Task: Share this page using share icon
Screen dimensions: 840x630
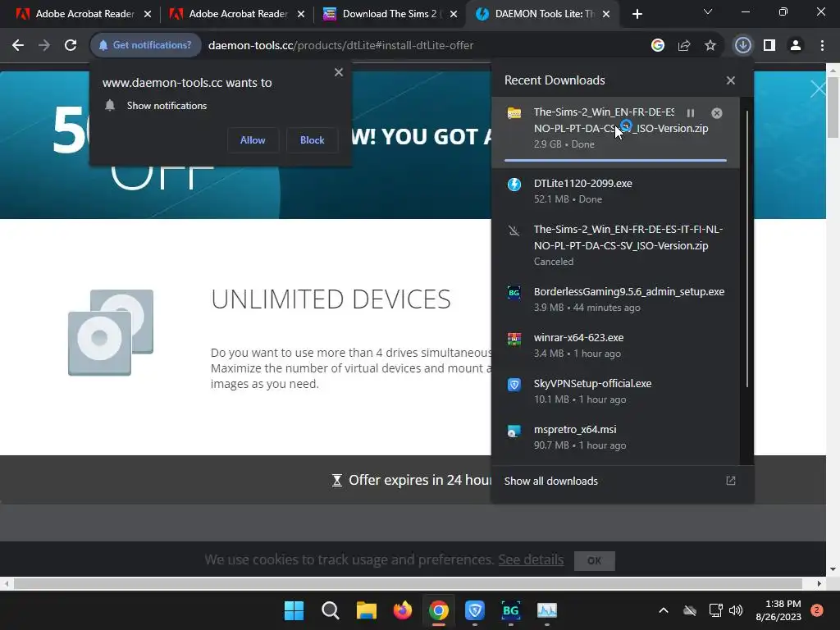Action: [684, 46]
